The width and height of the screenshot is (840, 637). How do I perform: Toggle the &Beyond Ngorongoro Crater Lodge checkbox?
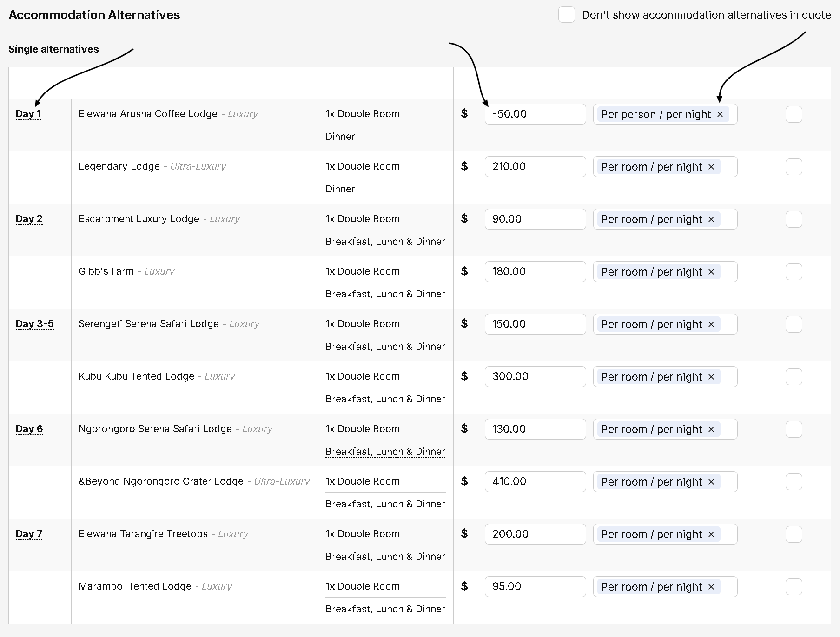coord(794,482)
